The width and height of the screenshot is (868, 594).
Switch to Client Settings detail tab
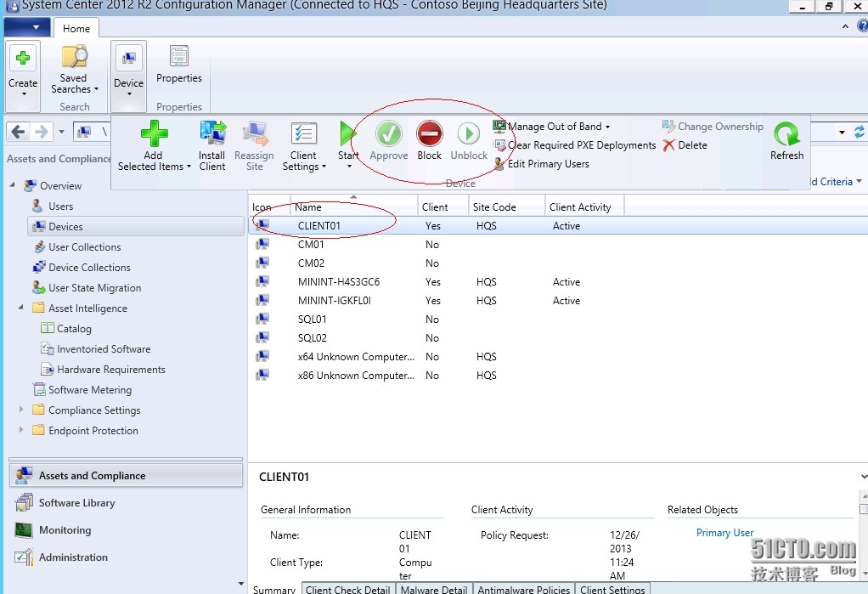pos(613,589)
